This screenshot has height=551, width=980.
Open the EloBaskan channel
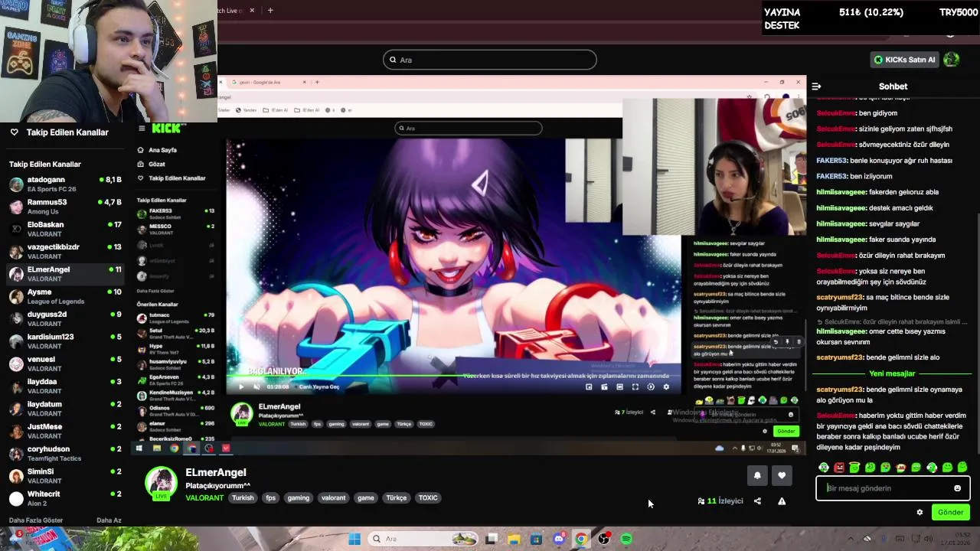tap(65, 229)
